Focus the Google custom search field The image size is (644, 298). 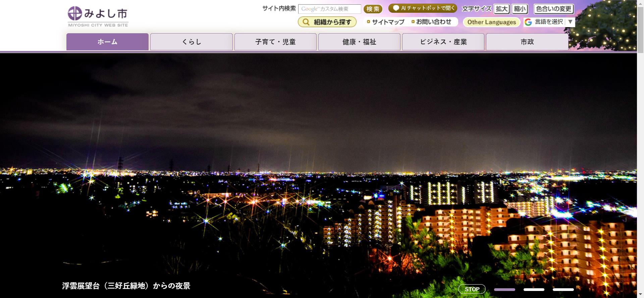coord(329,9)
